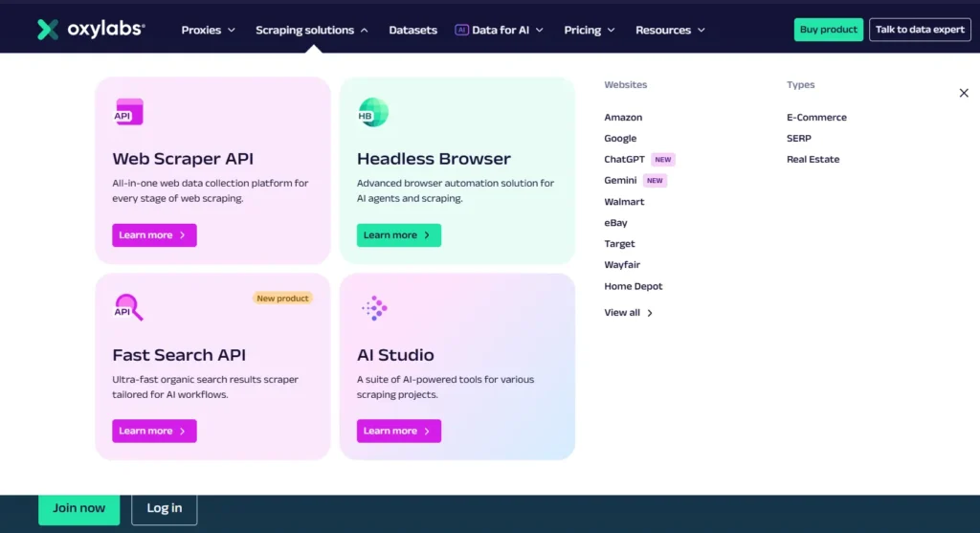Image resolution: width=980 pixels, height=533 pixels.
Task: Click the New product badge
Action: point(282,299)
